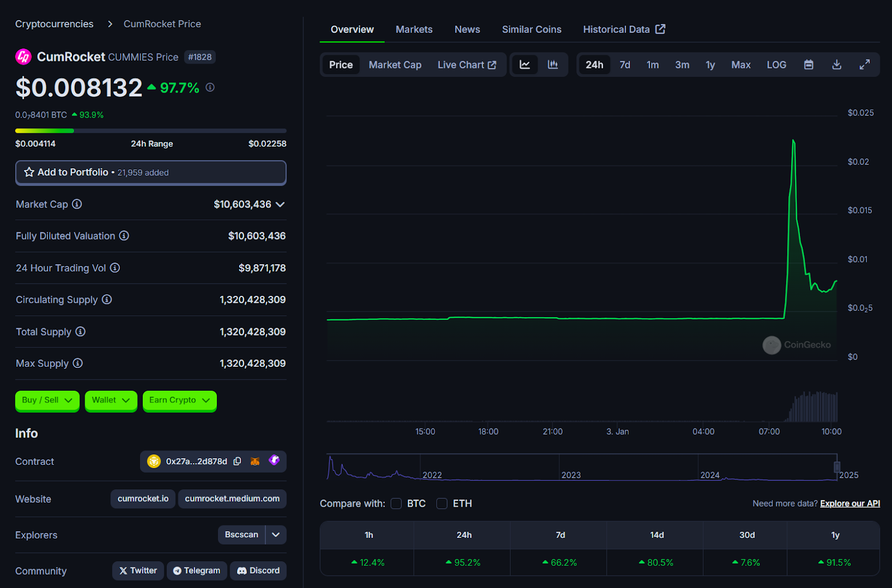The width and height of the screenshot is (892, 588).
Task: Download chart data icon
Action: (837, 65)
